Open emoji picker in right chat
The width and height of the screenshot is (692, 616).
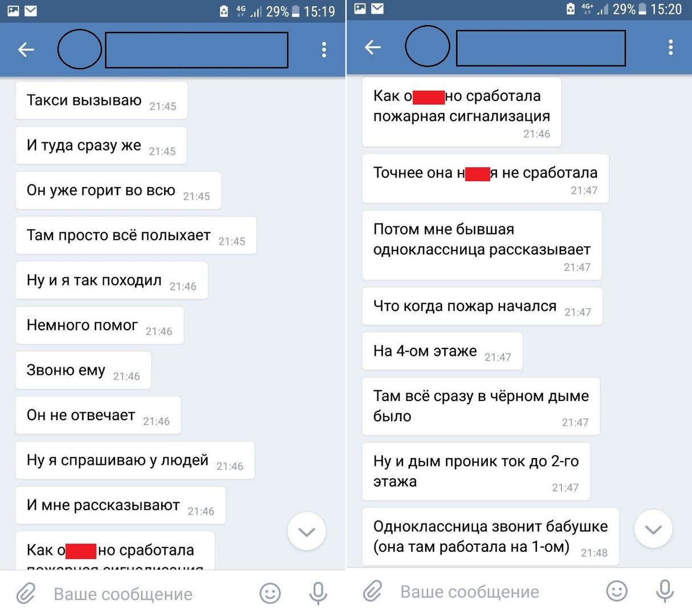click(x=617, y=591)
